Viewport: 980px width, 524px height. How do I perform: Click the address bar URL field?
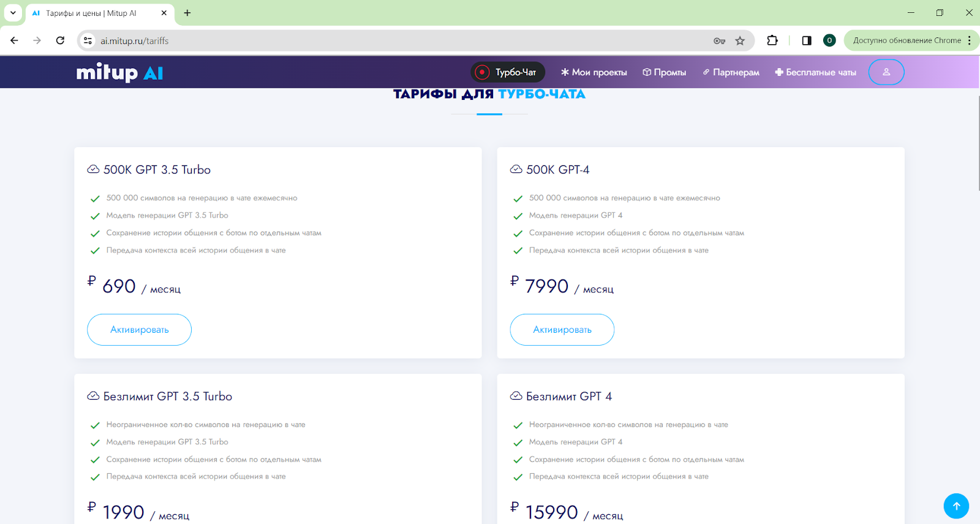(398, 40)
